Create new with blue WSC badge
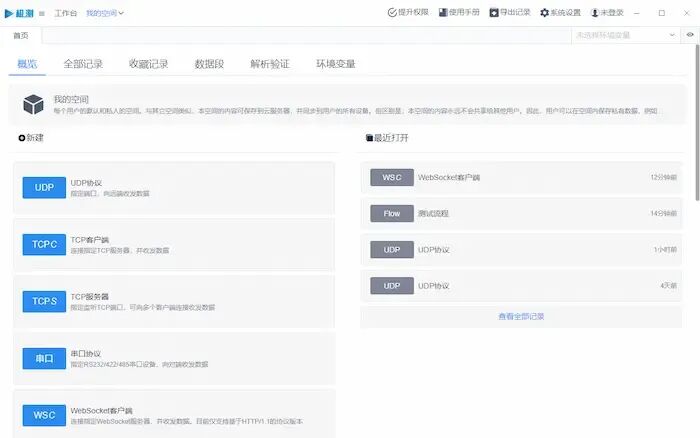The height and width of the screenshot is (438, 700). 44,415
